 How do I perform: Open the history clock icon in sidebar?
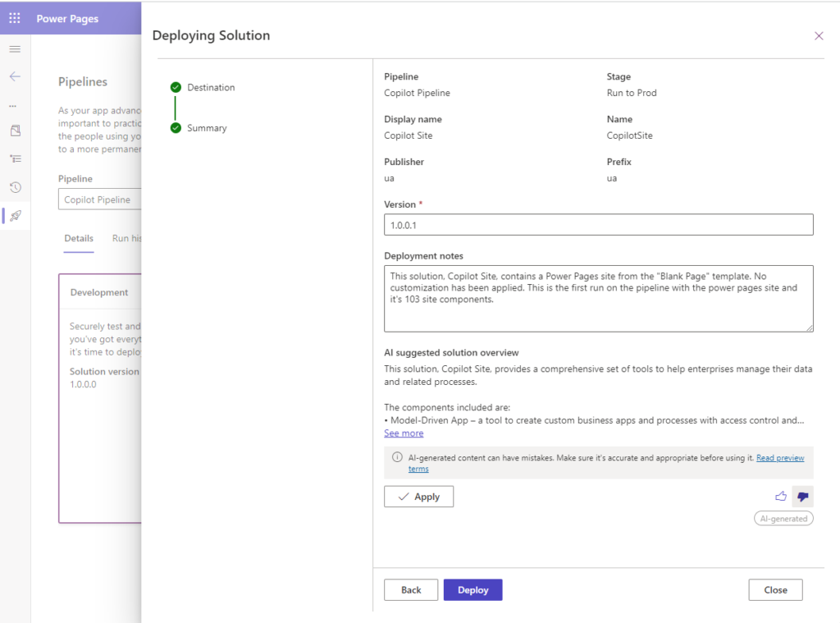pyautogui.click(x=16, y=187)
